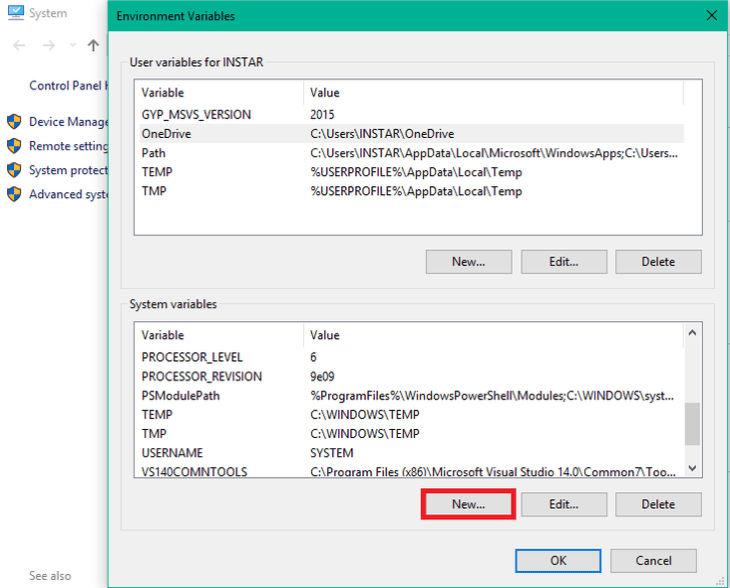Click the back arrow in System window
The image size is (730, 588).
point(20,45)
